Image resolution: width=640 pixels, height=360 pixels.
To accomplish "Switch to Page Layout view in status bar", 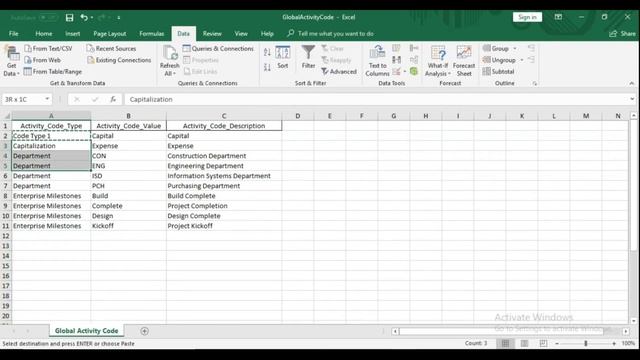I will [x=524, y=344].
